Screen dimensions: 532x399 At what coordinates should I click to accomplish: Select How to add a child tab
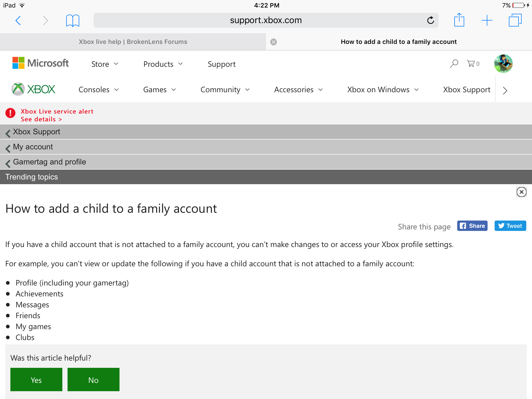point(399,42)
